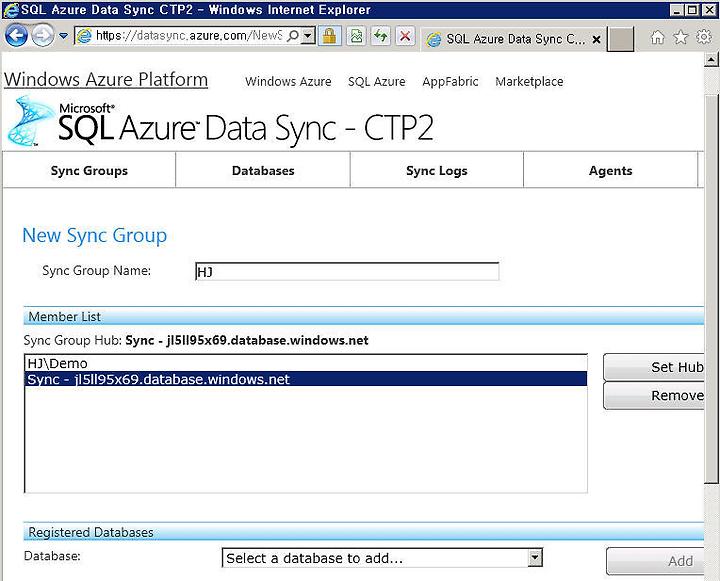Click the Add database button
Viewport: 720px width, 581px height.
point(656,561)
